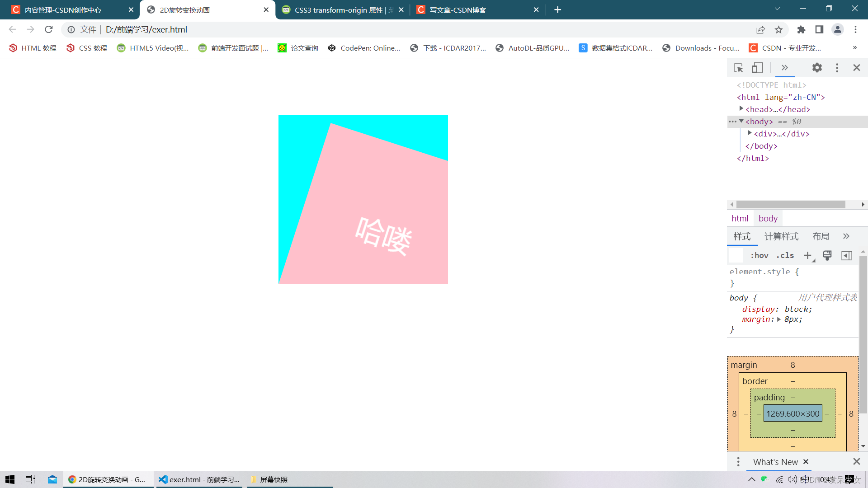Click the element.style rule block
Screen dimensions: 868x488
[793, 277]
